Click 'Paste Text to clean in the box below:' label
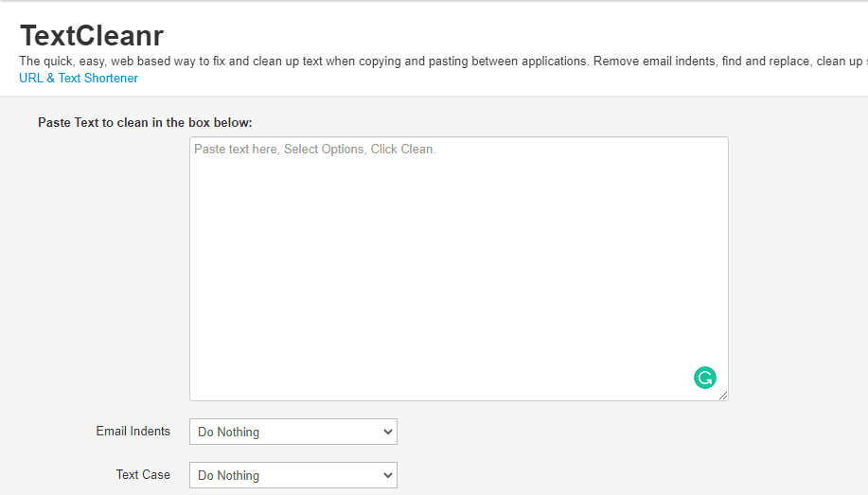 pyautogui.click(x=145, y=122)
